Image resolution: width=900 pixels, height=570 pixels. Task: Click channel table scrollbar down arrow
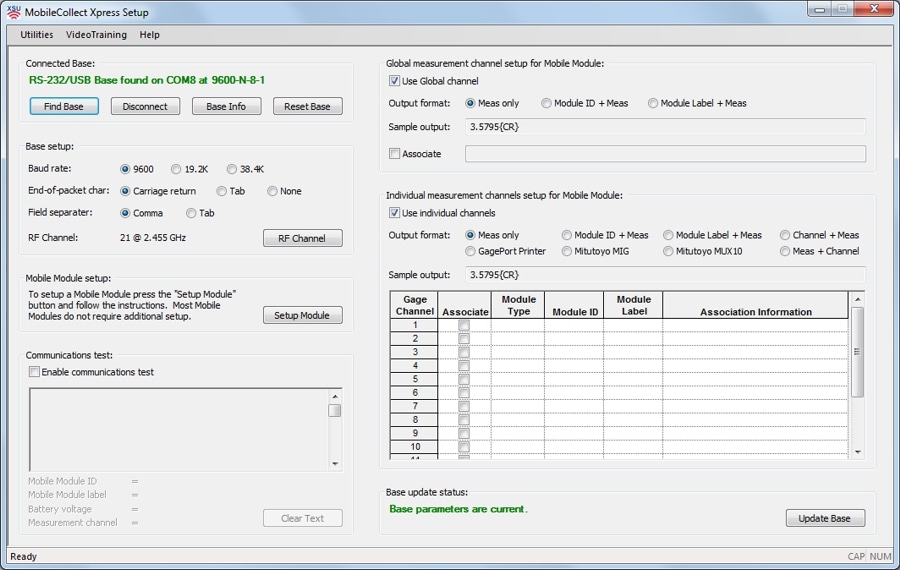858,452
